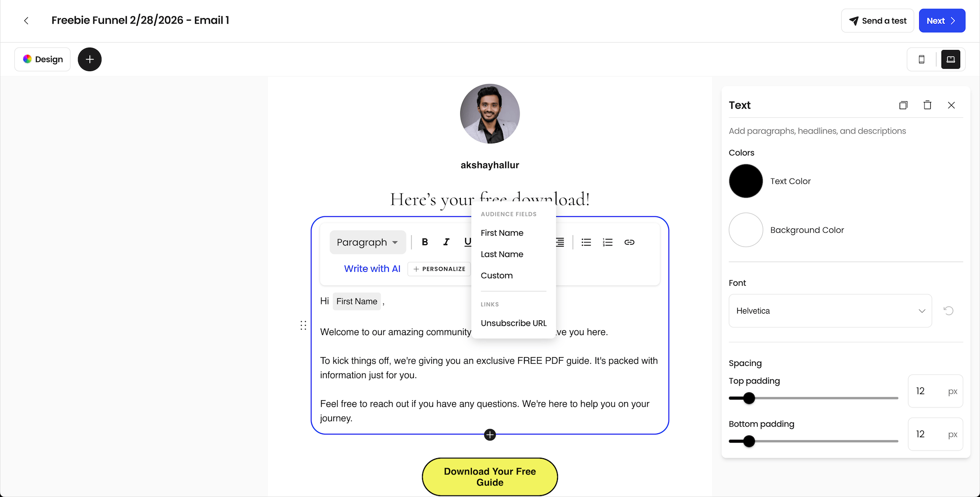Switch to desktop preview mode
980x497 pixels.
click(950, 59)
